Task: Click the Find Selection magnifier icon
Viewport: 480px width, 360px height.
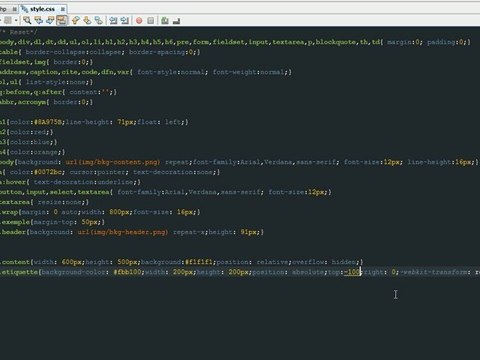Action: tap(27, 21)
